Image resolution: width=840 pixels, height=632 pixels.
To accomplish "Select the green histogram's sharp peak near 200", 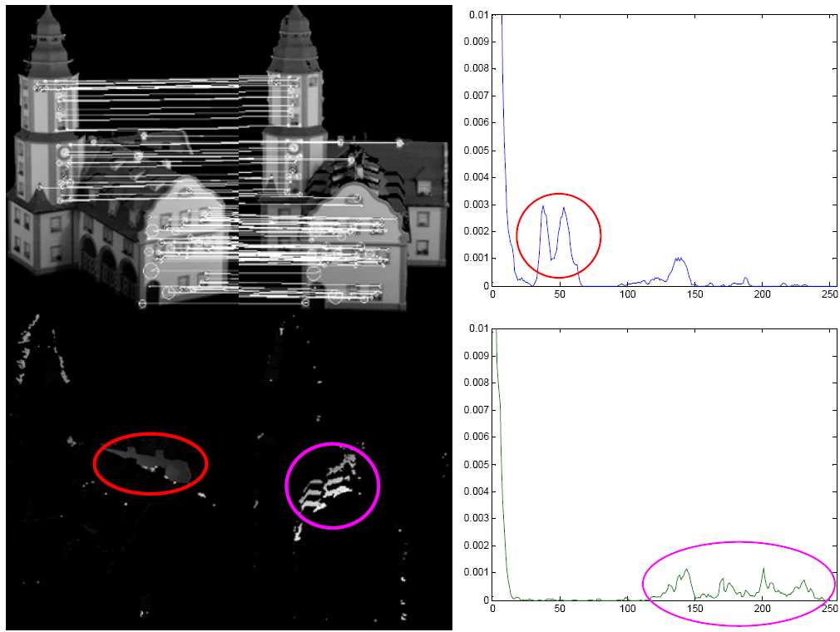I will pos(763,581).
